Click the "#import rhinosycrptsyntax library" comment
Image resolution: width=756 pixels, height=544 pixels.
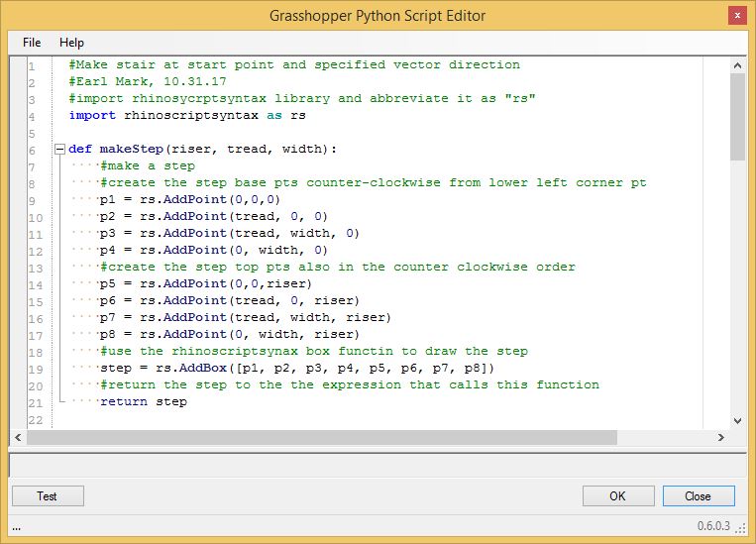(x=302, y=98)
